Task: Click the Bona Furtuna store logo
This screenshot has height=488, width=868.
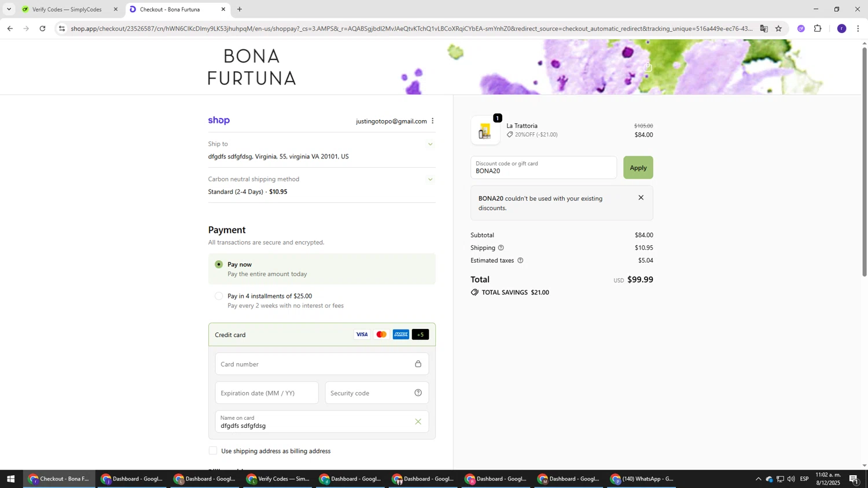Action: [x=252, y=67]
